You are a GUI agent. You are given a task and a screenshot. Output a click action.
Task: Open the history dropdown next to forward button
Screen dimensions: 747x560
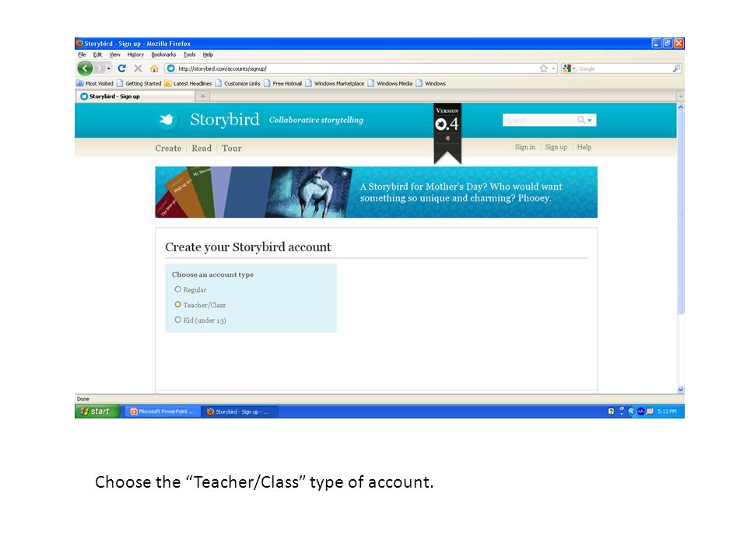coord(109,68)
